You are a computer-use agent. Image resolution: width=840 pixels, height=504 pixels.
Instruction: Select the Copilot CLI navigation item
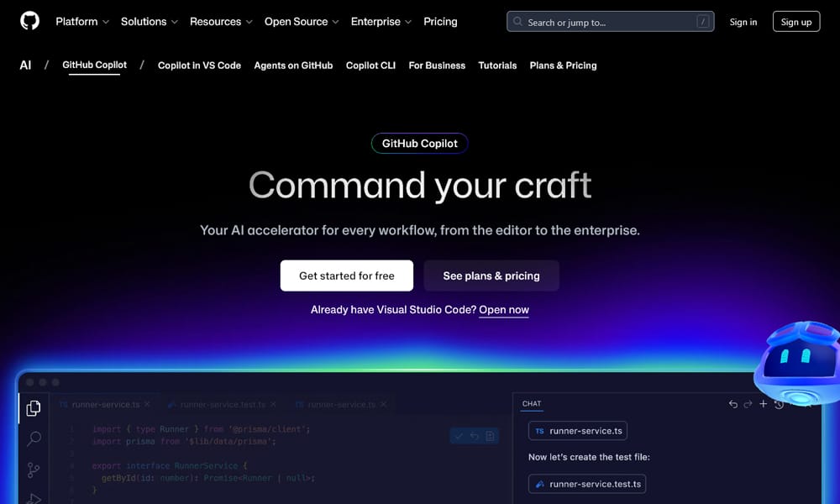(370, 65)
